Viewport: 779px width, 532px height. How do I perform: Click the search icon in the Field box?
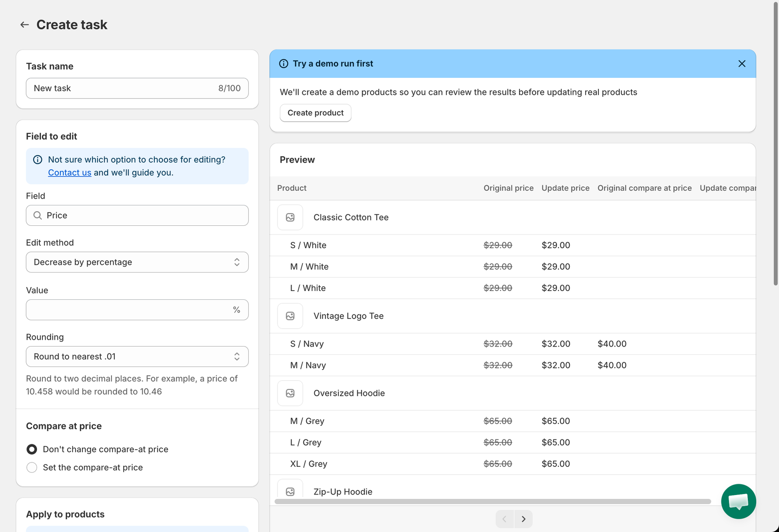point(37,215)
